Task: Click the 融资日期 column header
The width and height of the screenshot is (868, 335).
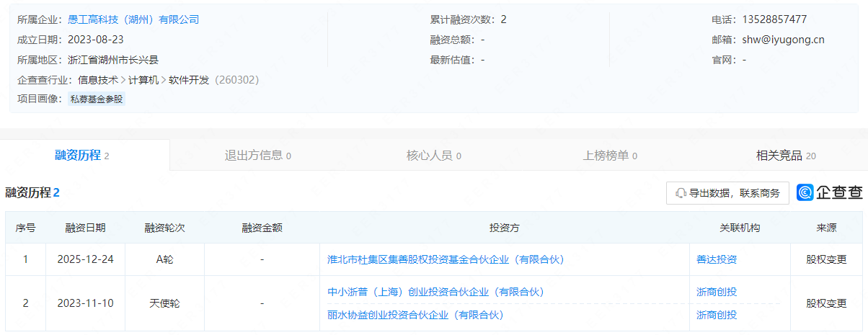Action: [x=85, y=228]
